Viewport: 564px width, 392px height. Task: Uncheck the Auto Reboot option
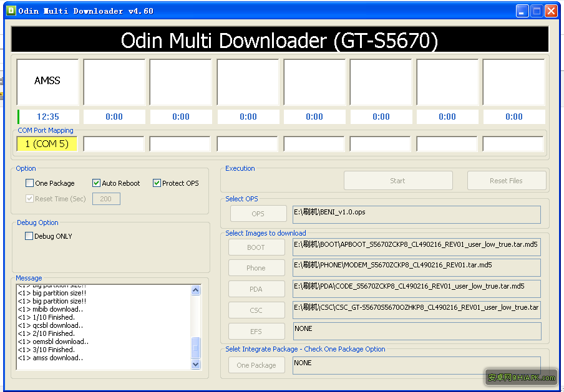(97, 183)
